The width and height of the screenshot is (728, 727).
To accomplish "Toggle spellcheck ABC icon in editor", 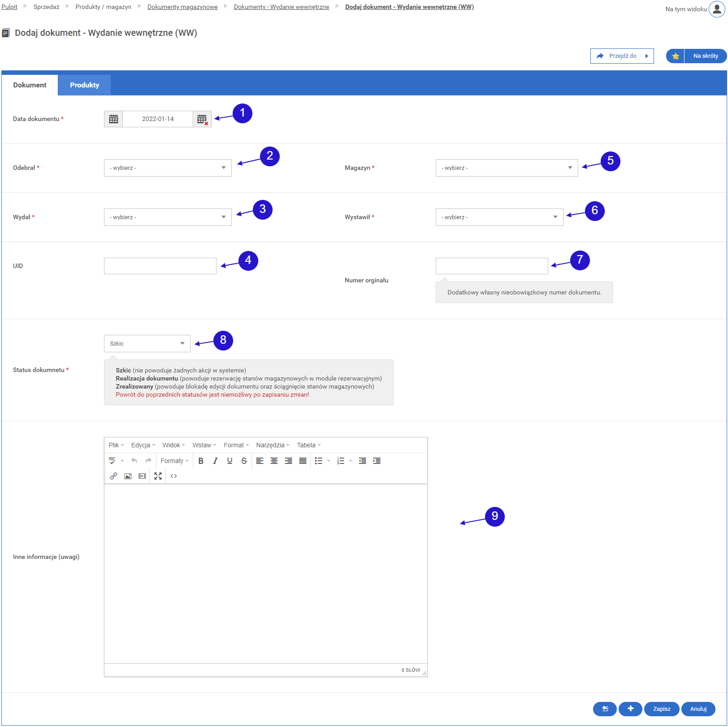I will 112,461.
